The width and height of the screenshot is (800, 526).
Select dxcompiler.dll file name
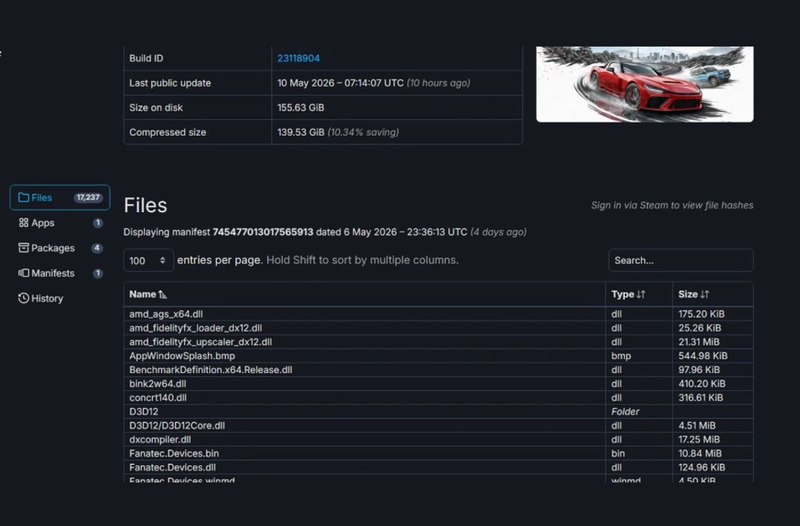(x=160, y=439)
